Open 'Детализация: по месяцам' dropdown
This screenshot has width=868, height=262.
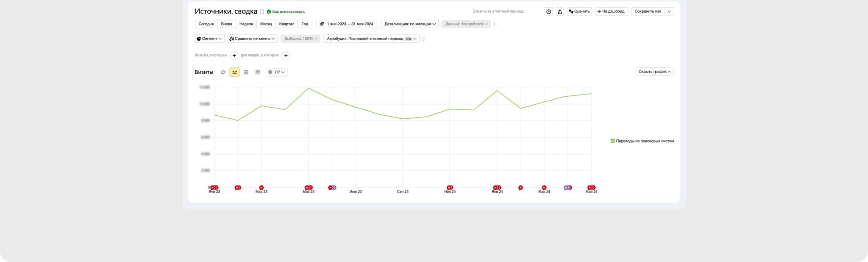pyautogui.click(x=409, y=24)
